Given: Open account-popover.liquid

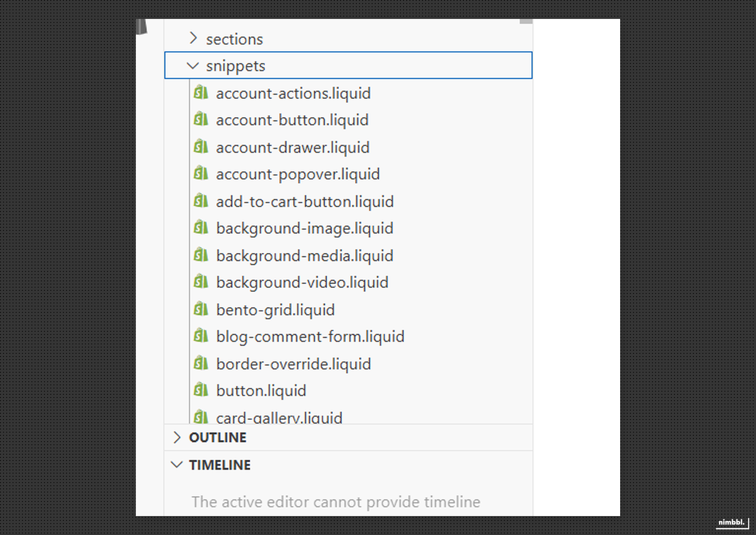Looking at the screenshot, I should pyautogui.click(x=297, y=174).
